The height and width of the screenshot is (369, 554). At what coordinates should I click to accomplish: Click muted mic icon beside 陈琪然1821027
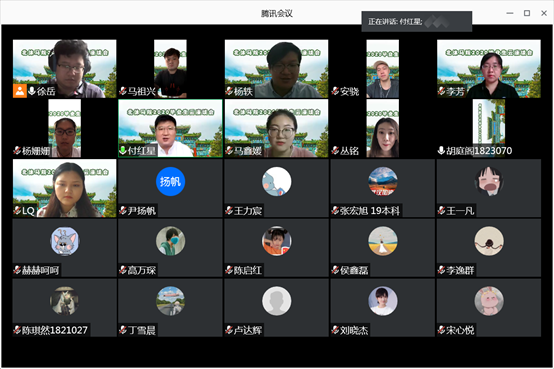(x=17, y=330)
